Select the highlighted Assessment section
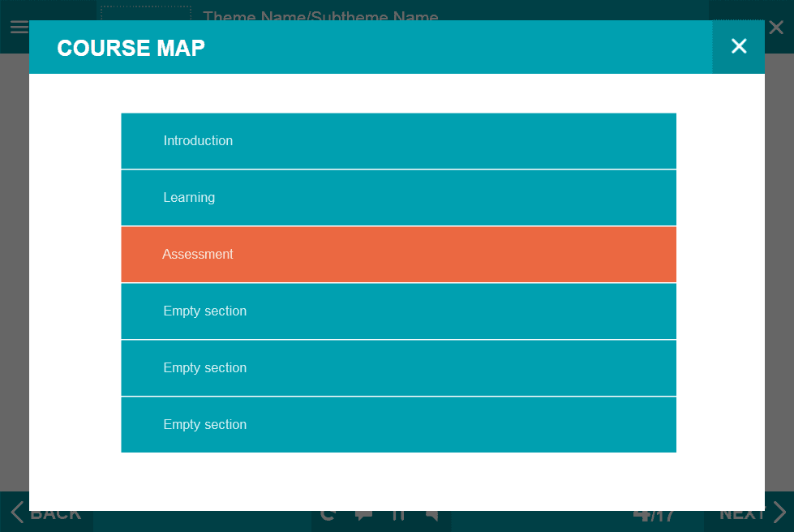Viewport: 794px width, 532px height. (398, 255)
